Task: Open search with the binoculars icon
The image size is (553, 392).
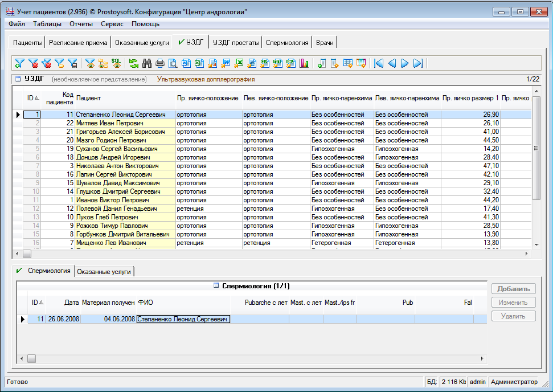Action: pos(147,63)
